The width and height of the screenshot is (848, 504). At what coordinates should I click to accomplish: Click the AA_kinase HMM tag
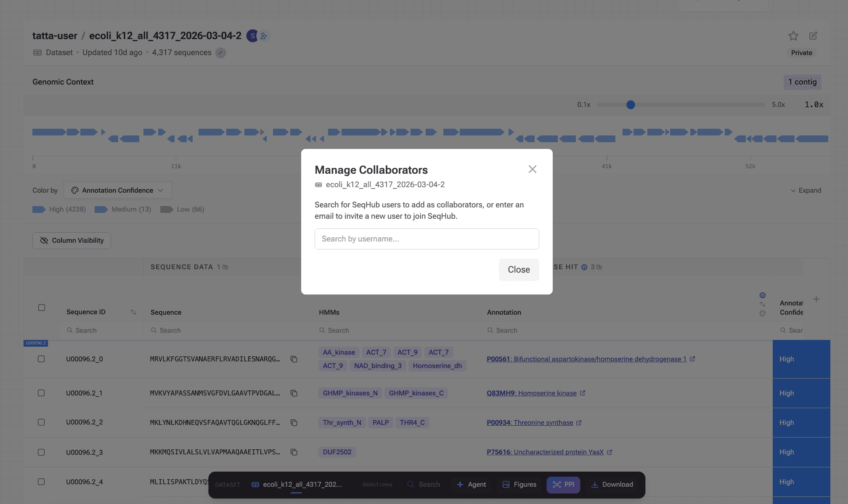pos(339,353)
